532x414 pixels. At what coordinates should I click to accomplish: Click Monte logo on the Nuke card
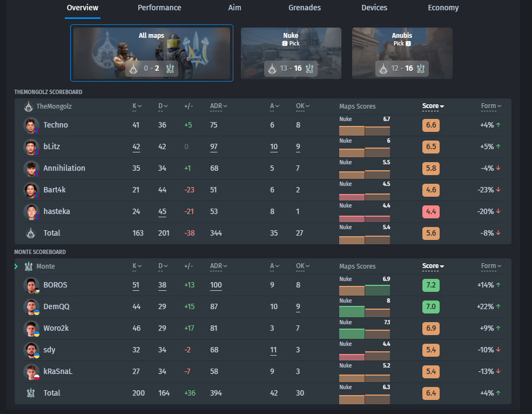(309, 69)
